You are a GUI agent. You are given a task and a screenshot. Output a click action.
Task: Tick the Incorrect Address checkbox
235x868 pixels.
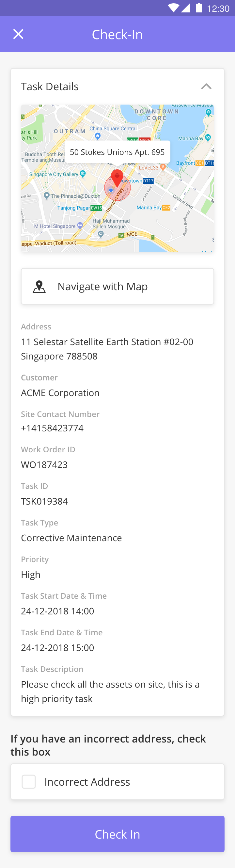tap(29, 782)
